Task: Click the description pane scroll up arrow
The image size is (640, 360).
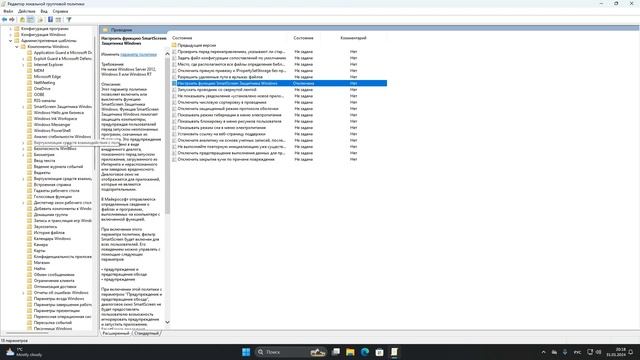Action: click(167, 54)
